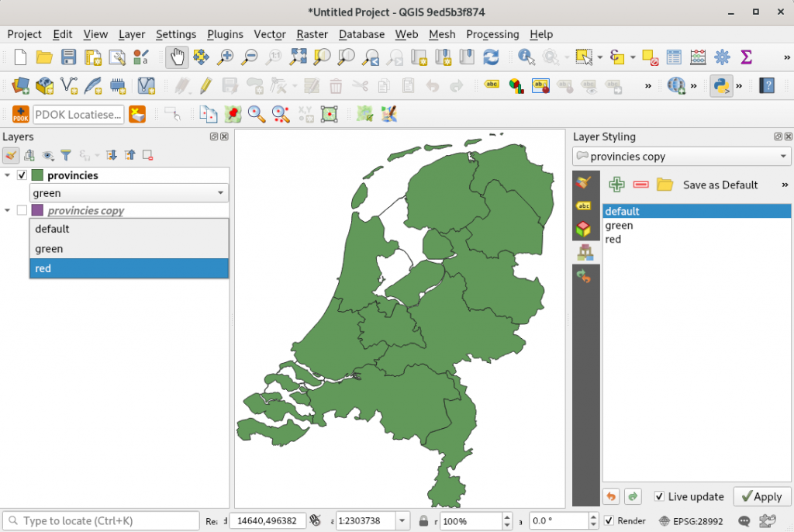Open the Vector menu
This screenshot has height=532, width=794.
coord(269,34)
